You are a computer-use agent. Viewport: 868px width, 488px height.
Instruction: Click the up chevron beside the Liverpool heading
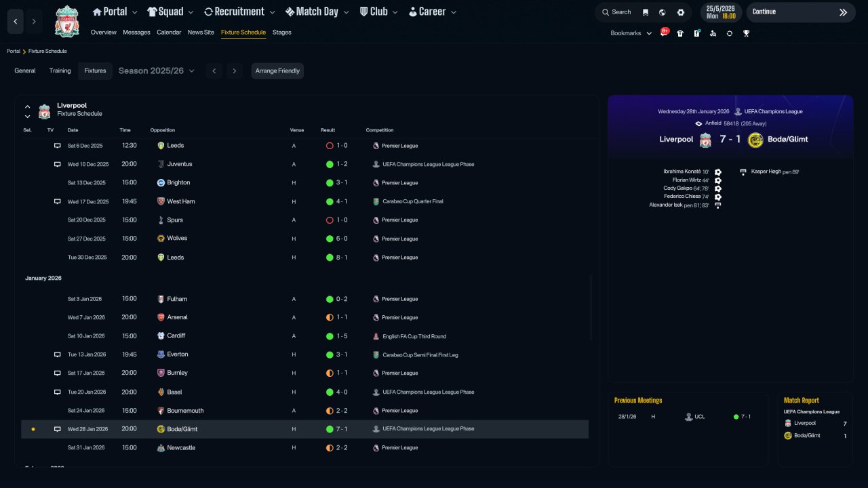tap(28, 106)
